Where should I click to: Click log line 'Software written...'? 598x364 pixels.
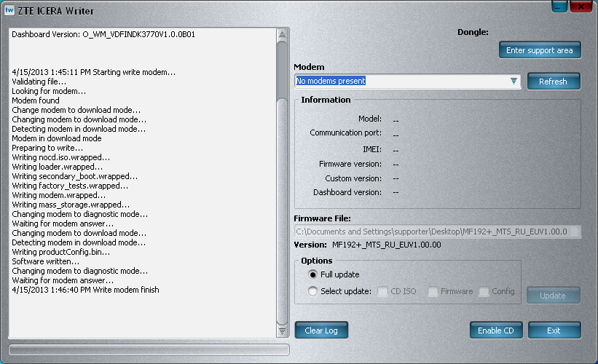[46, 261]
